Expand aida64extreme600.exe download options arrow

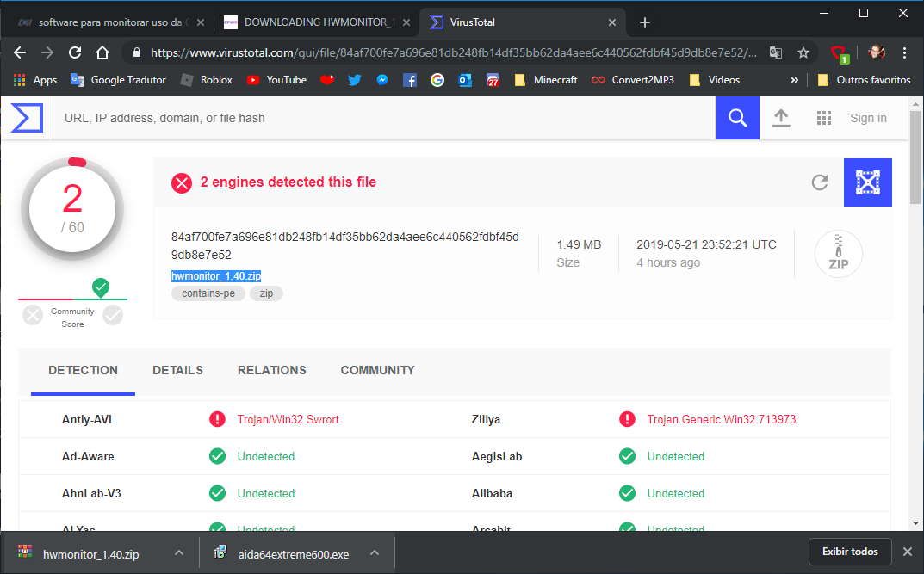375,552
